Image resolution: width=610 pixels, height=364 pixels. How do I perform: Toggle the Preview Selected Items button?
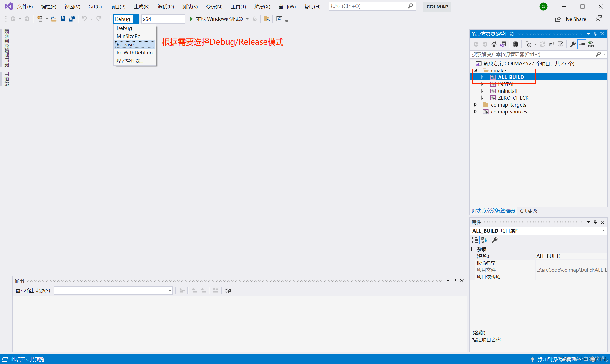point(582,44)
